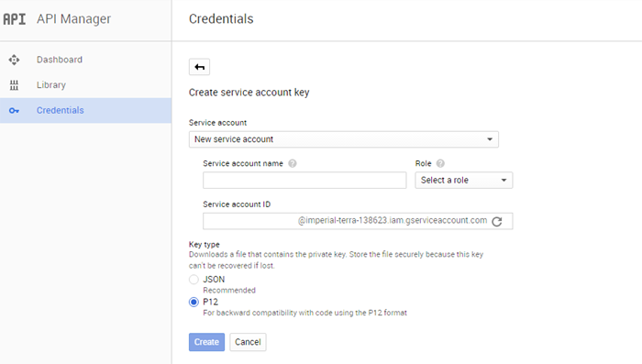The width and height of the screenshot is (642, 364).
Task: Focus the Service account ID field
Action: point(358,221)
